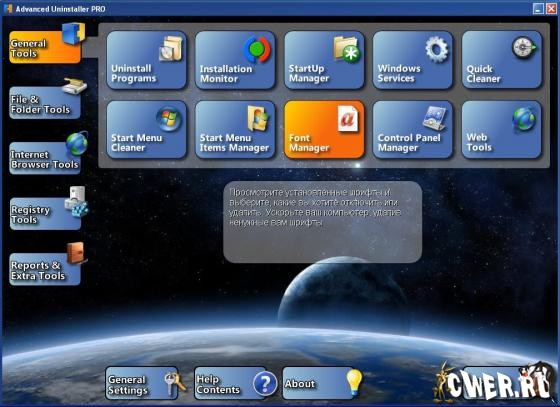Click the Font Manager description box
The width and height of the screenshot is (560, 407).
[322, 222]
